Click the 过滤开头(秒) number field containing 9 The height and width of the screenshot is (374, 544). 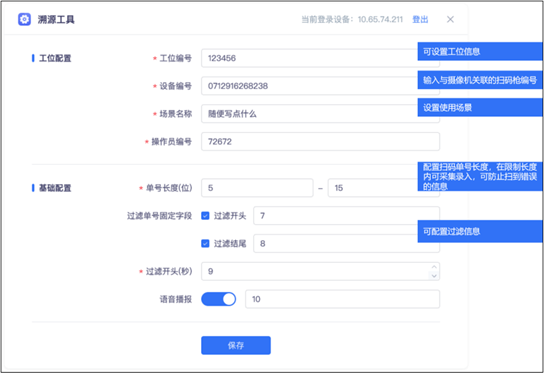[320, 271]
